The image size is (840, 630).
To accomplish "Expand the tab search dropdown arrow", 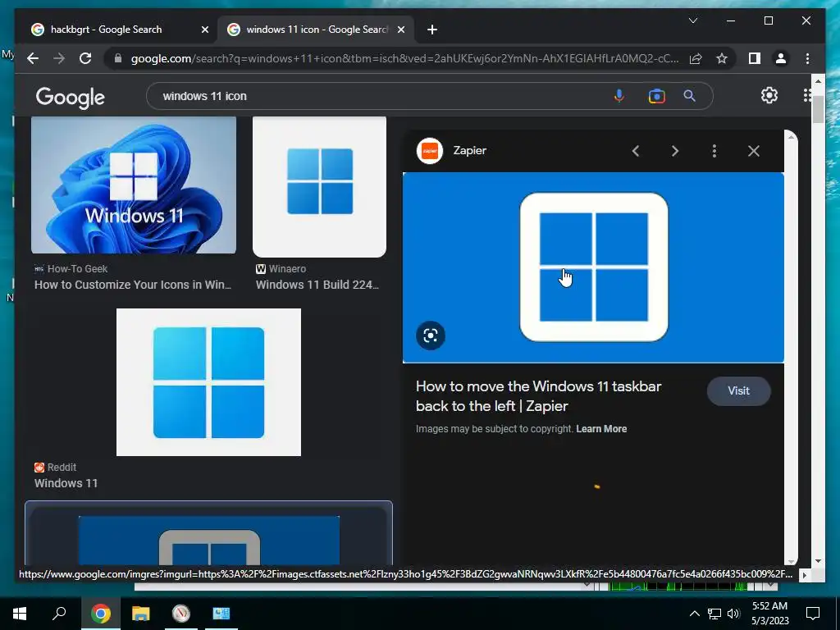I will point(692,21).
